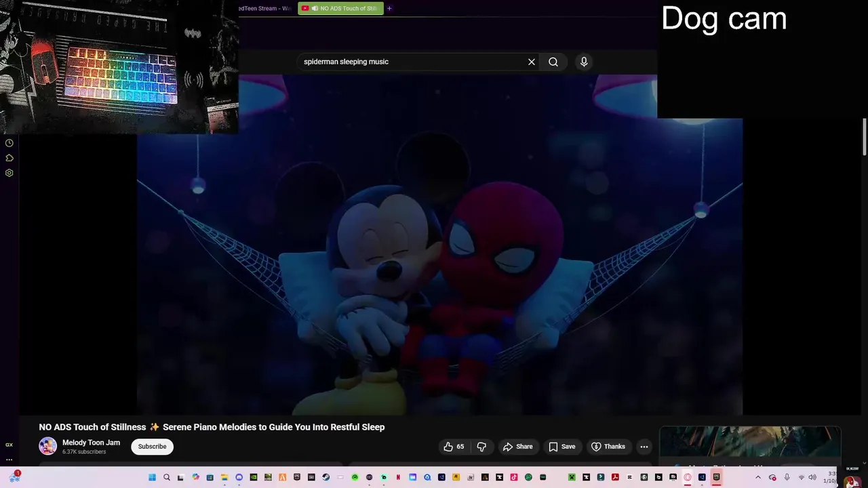Screen dimensions: 868x488
Task: Open the taskbar clock and date
Action: (830, 477)
